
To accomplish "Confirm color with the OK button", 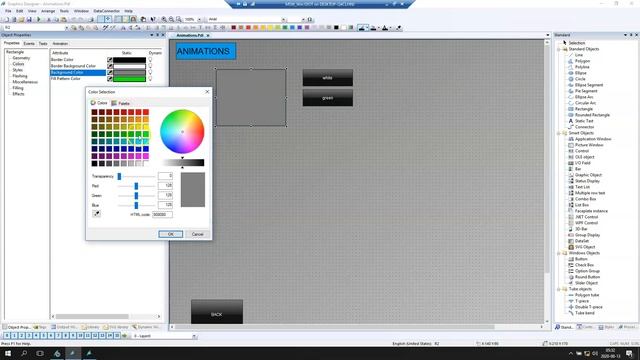I will coord(171,234).
